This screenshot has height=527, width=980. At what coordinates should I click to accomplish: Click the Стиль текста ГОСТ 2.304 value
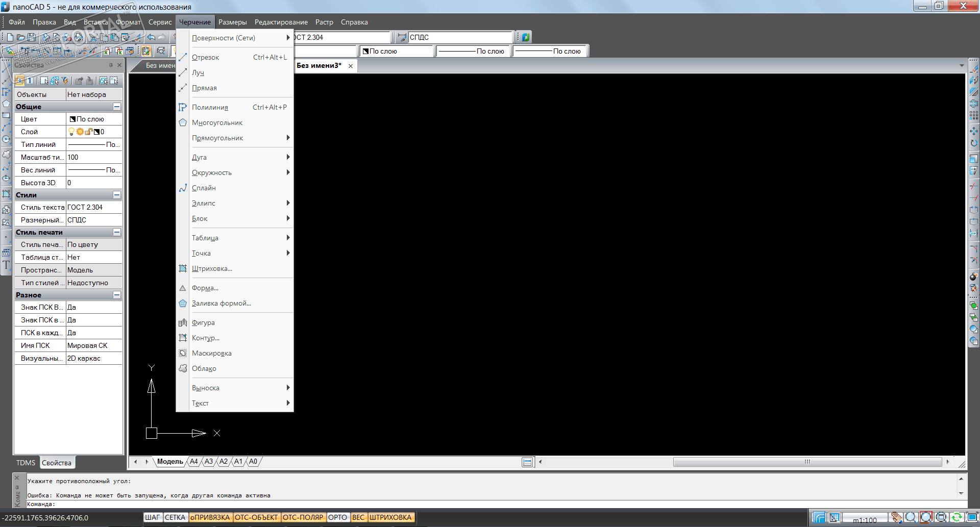point(94,207)
